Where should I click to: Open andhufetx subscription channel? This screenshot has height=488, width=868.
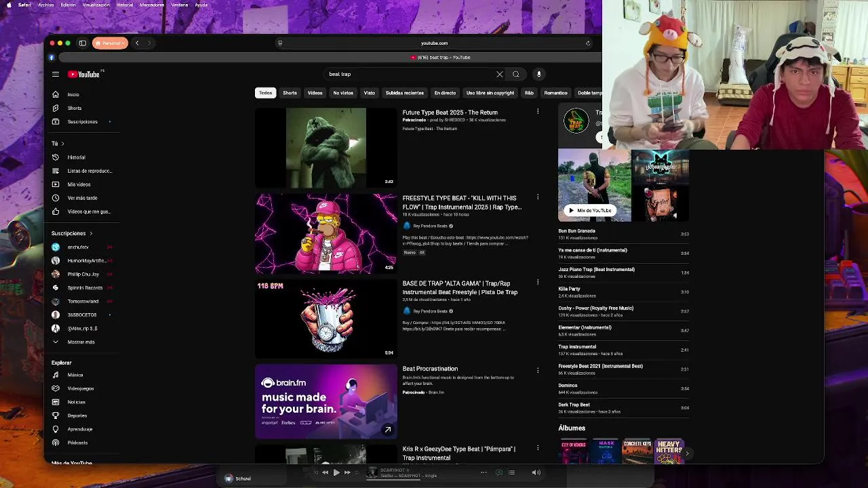(x=78, y=247)
